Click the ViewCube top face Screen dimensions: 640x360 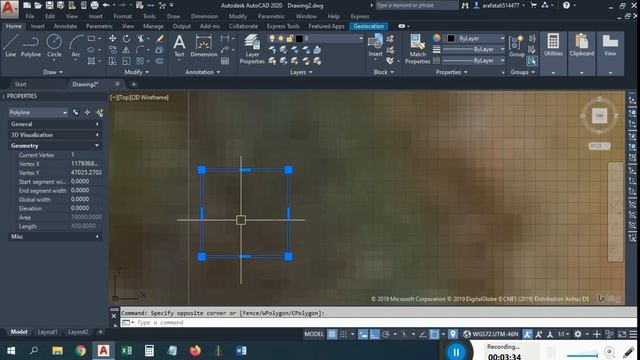pyautogui.click(x=600, y=116)
